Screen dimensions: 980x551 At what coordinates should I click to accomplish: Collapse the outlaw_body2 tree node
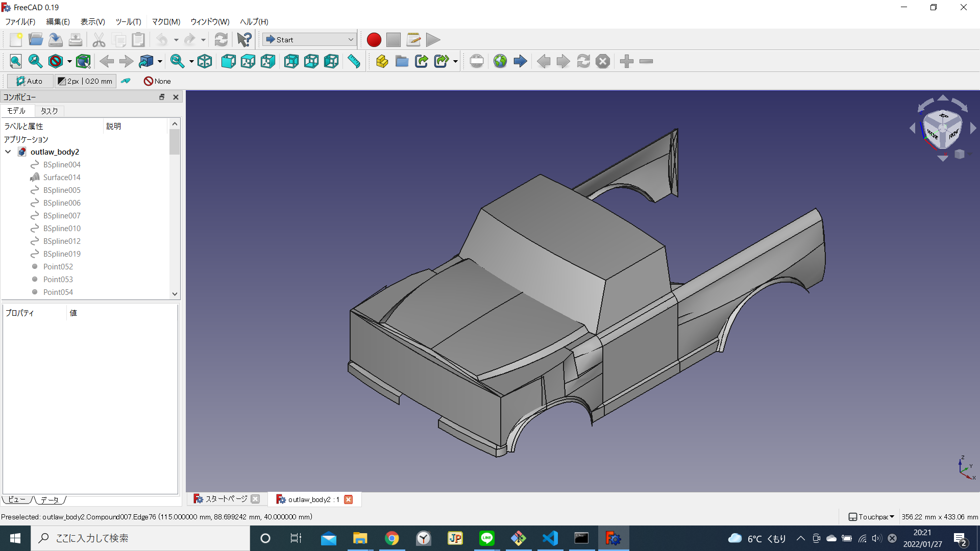8,152
